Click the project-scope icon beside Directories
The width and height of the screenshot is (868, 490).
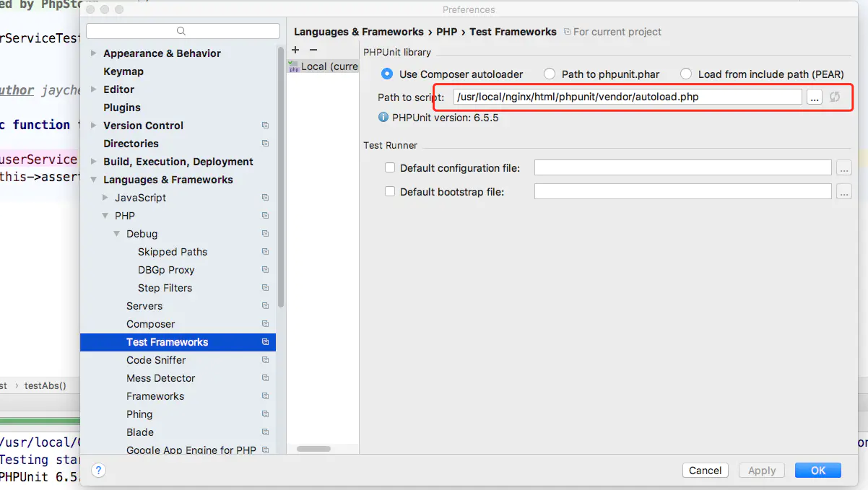pyautogui.click(x=265, y=144)
